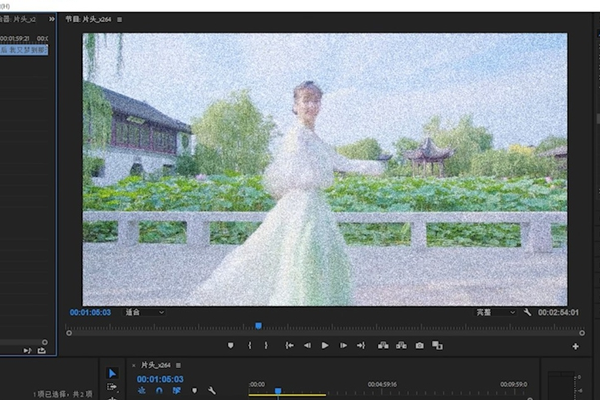This screenshot has width=600, height=400.
Task: Play the program sequence
Action: pos(325,346)
